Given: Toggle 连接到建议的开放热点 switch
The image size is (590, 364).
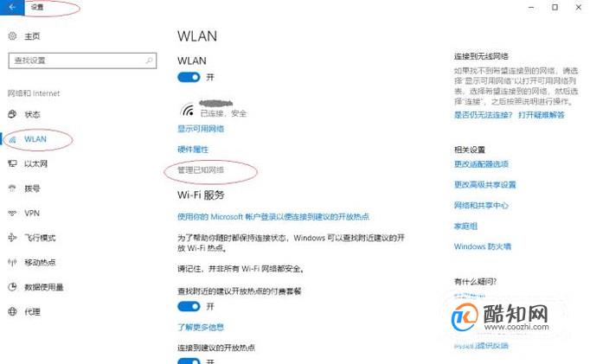Looking at the screenshot, I should tap(189, 361).
